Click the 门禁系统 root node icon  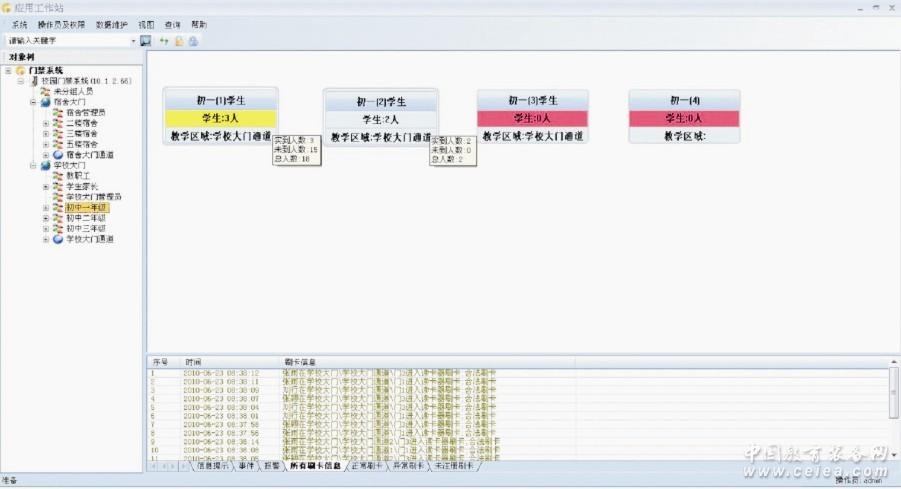point(20,70)
